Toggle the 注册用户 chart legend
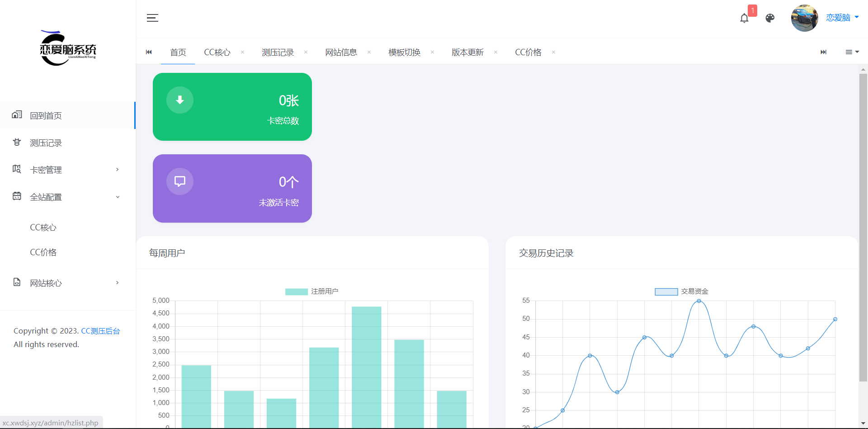Image resolution: width=868 pixels, height=429 pixels. point(311,291)
